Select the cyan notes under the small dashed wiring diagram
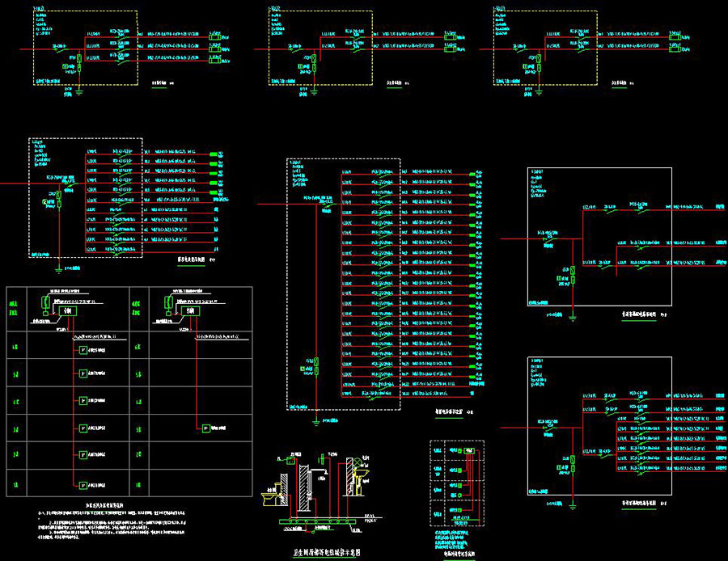The image size is (728, 561). [x=451, y=540]
